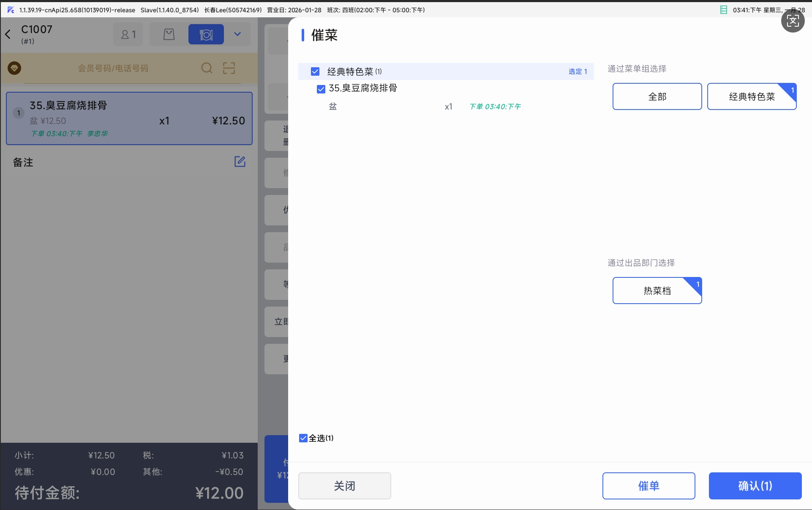Filter by 经典特色菜 menu group
This screenshot has width=812, height=510.
752,96
